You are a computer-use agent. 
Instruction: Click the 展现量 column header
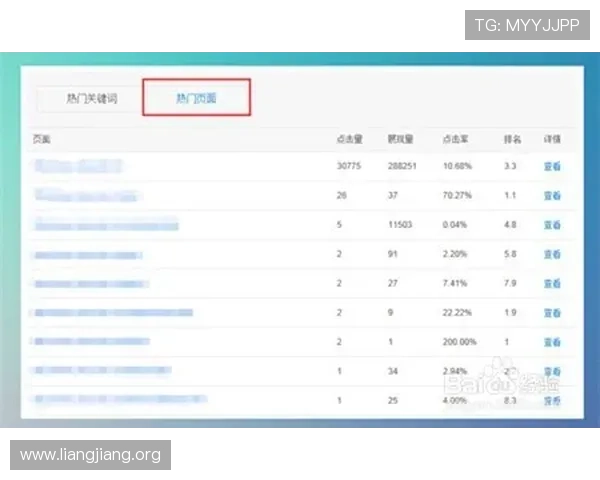tap(400, 139)
